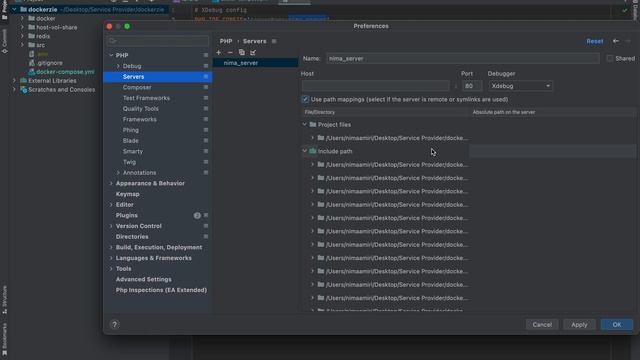Collapse the Project files node
640x360 pixels.
pos(304,124)
